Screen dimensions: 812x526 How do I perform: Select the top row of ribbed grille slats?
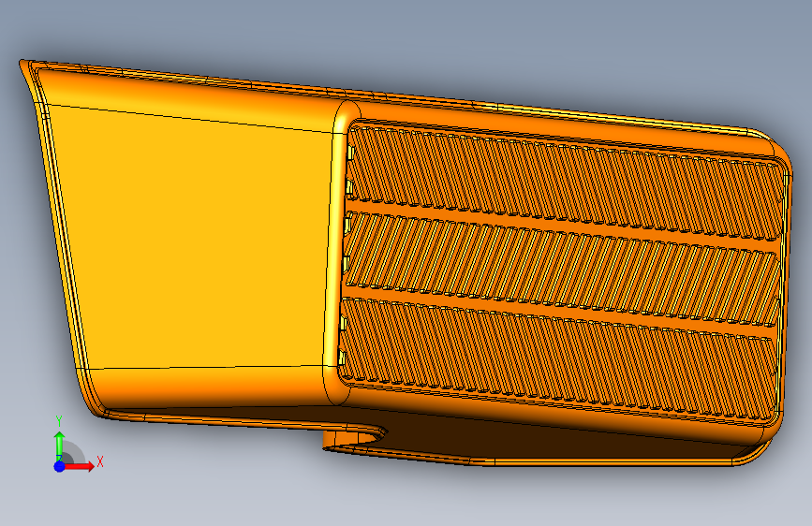click(x=565, y=182)
